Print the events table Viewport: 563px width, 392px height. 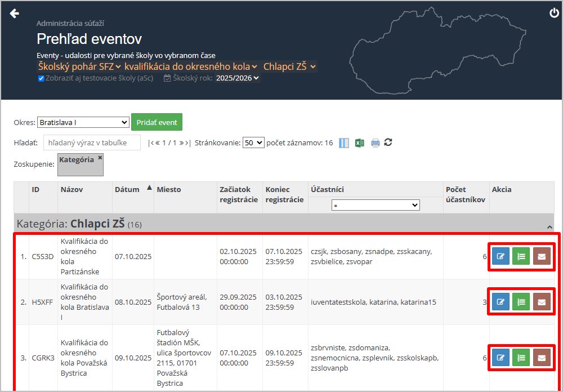(x=375, y=143)
